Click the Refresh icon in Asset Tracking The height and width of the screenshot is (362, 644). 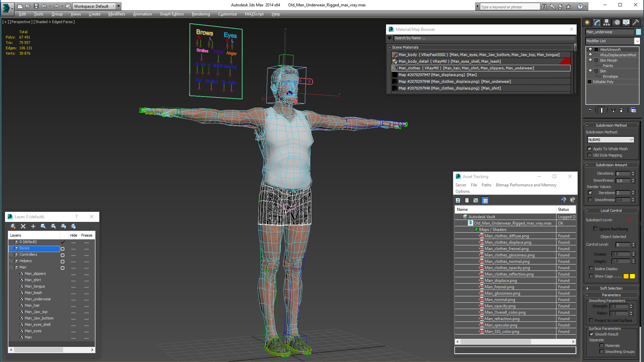point(458,200)
